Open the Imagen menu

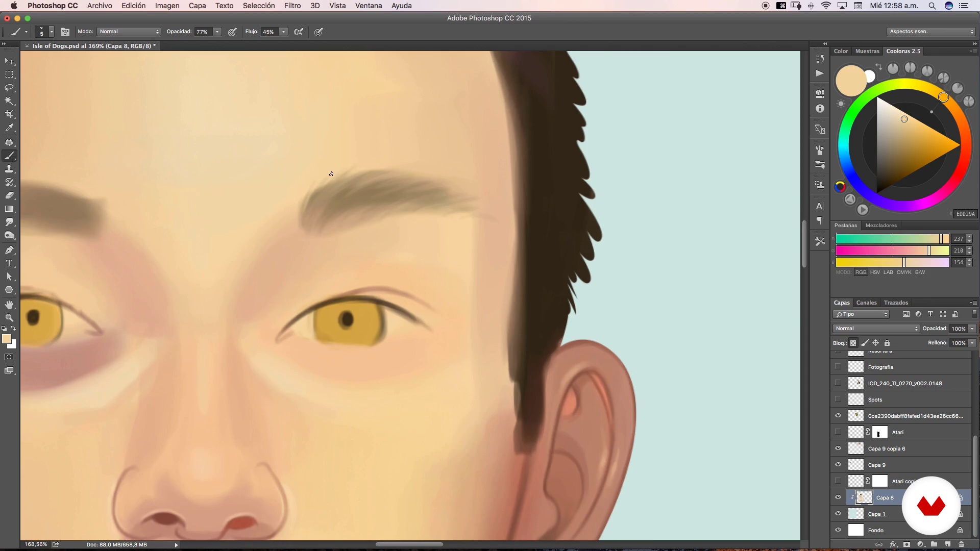click(x=167, y=6)
